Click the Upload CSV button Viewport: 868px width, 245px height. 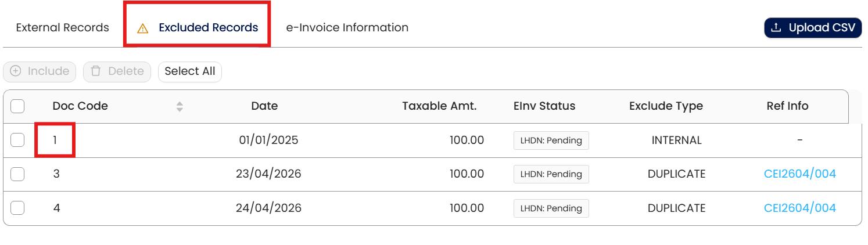pyautogui.click(x=812, y=28)
